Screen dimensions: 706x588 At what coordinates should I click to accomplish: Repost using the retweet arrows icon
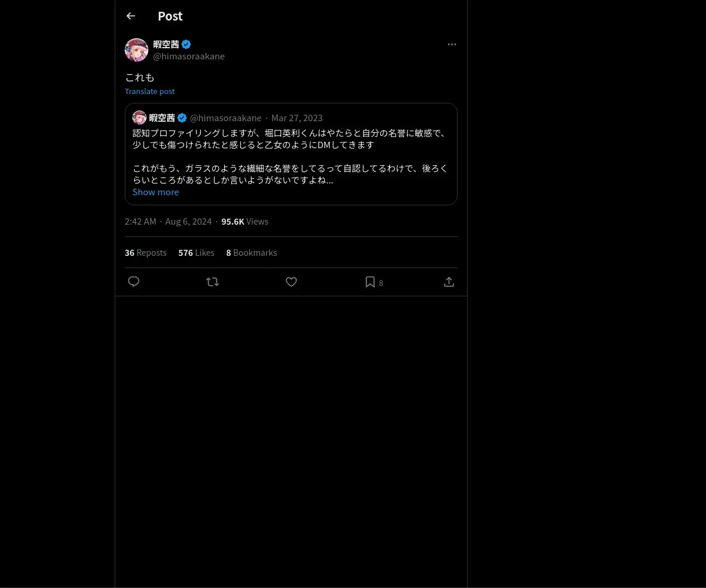point(212,282)
